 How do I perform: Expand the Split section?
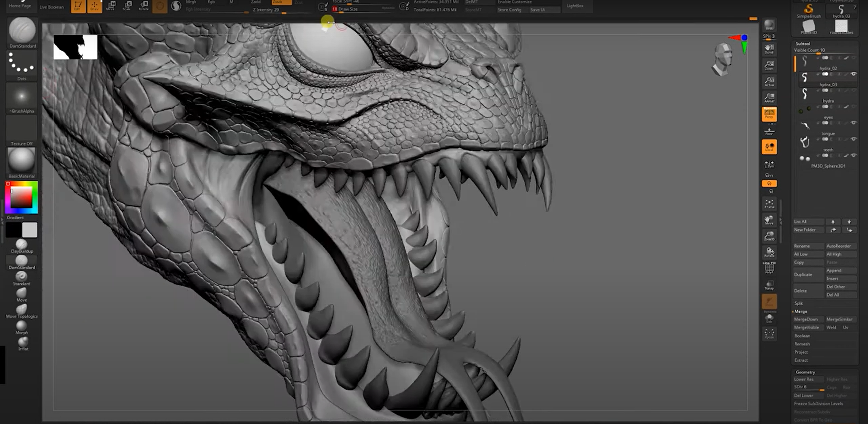pos(799,303)
